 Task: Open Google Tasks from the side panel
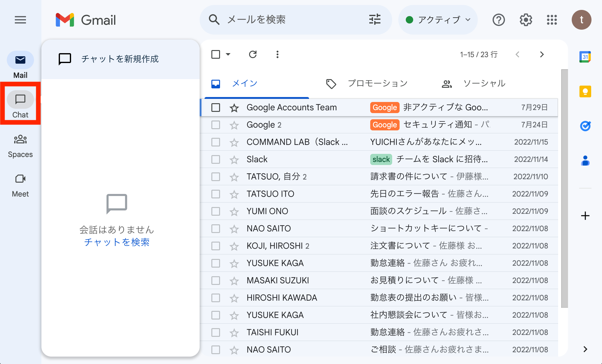pyautogui.click(x=585, y=126)
